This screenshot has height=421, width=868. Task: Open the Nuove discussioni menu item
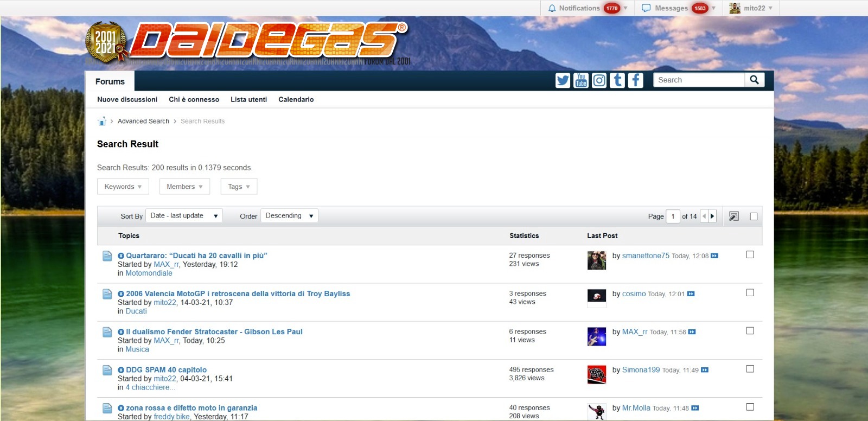127,99
